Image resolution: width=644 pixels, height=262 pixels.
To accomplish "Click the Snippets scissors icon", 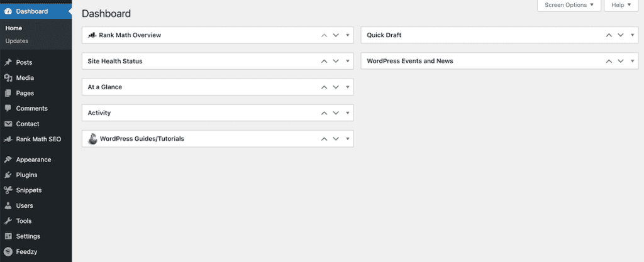I will [8, 190].
